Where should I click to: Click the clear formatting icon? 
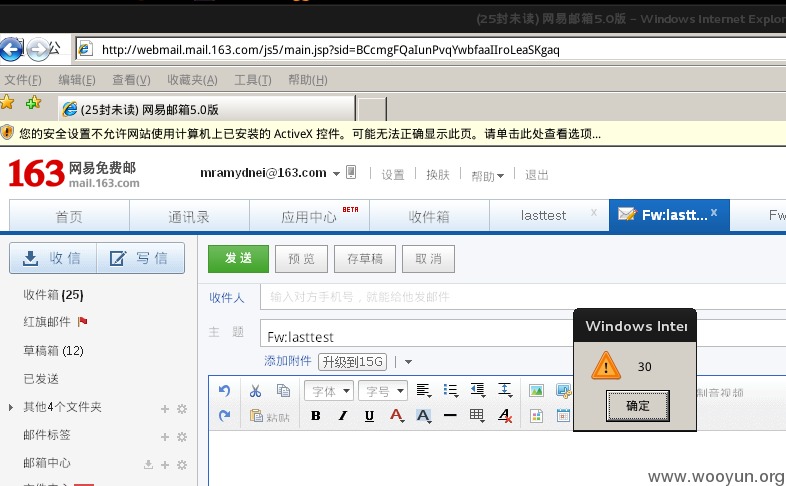click(505, 415)
